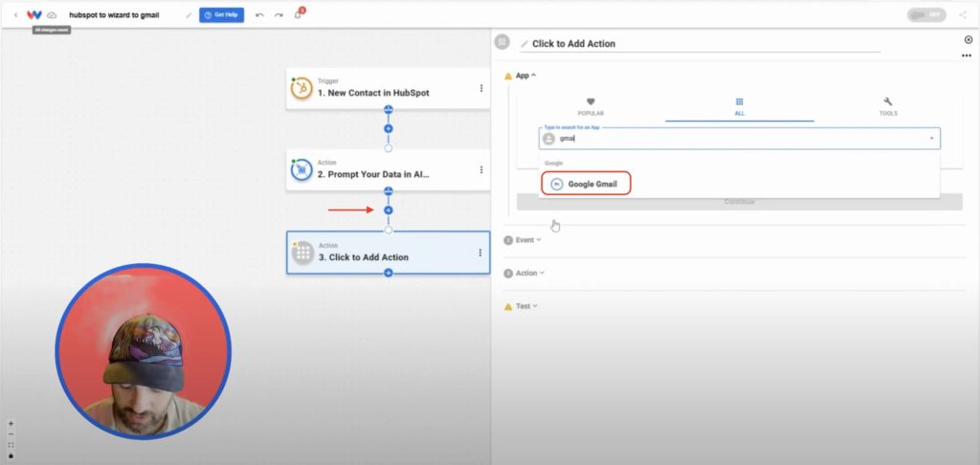This screenshot has width=980, height=465.
Task: Select the AI prompt step icon
Action: [x=301, y=170]
